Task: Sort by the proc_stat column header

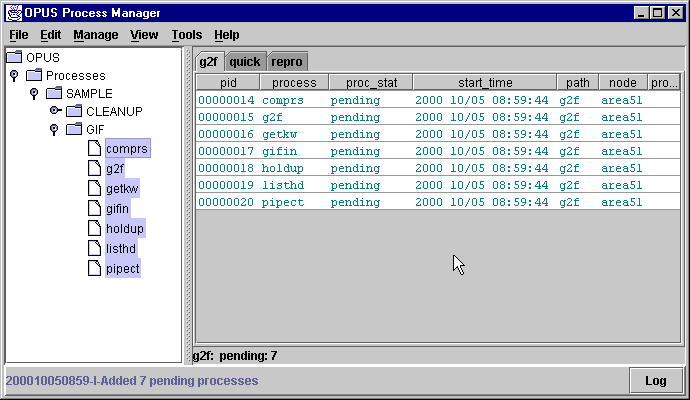Action: [x=365, y=82]
